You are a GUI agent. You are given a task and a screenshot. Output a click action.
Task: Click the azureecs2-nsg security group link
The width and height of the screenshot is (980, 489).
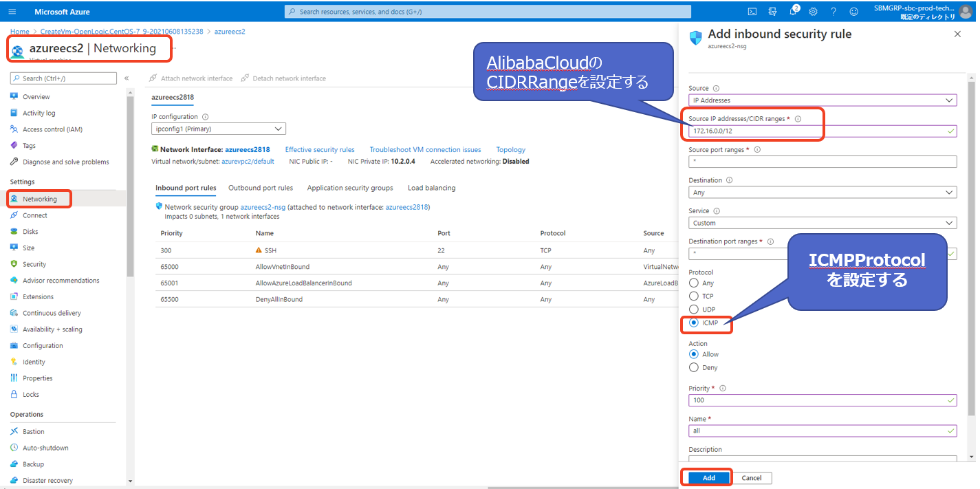263,207
